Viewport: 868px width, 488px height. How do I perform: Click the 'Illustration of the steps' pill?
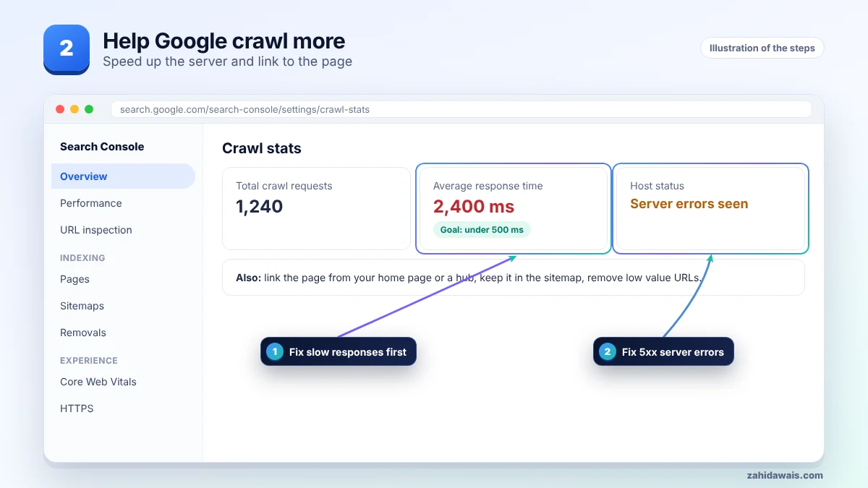[x=762, y=48]
